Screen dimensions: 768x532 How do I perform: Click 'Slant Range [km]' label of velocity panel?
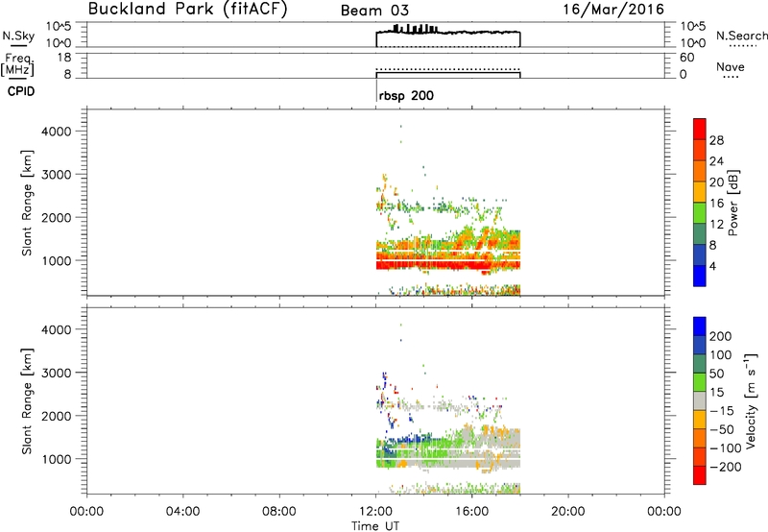(27, 400)
